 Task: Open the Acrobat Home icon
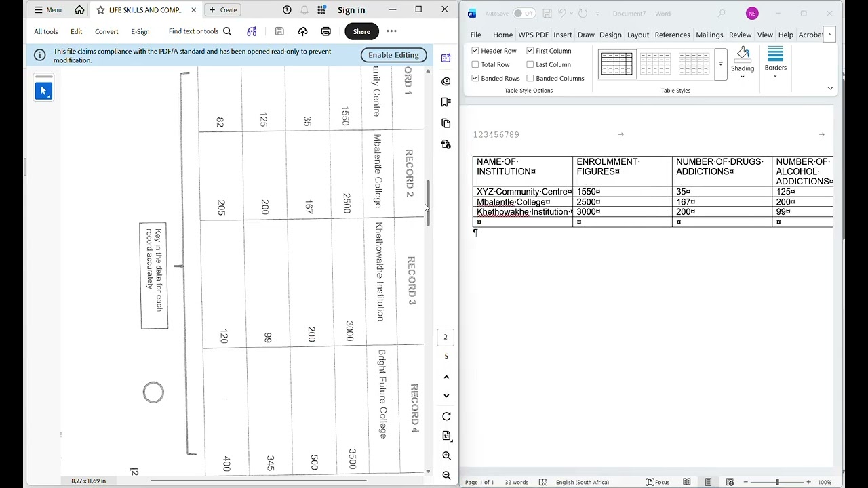point(79,9)
